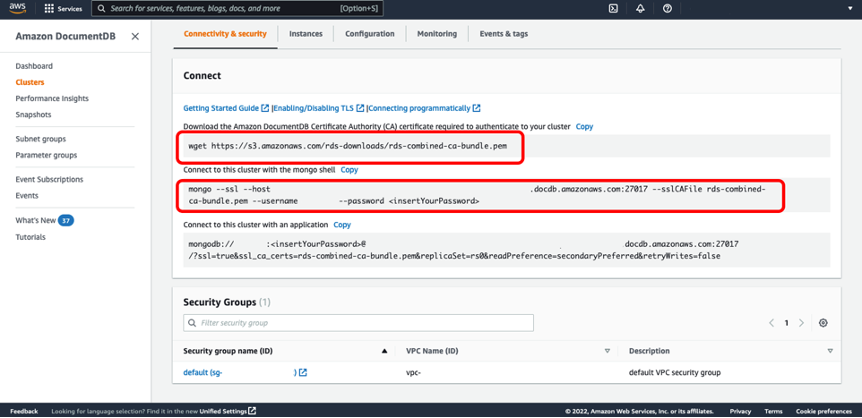Open Performance Insights in sidebar
Viewport: 862px width, 418px height.
(52, 98)
